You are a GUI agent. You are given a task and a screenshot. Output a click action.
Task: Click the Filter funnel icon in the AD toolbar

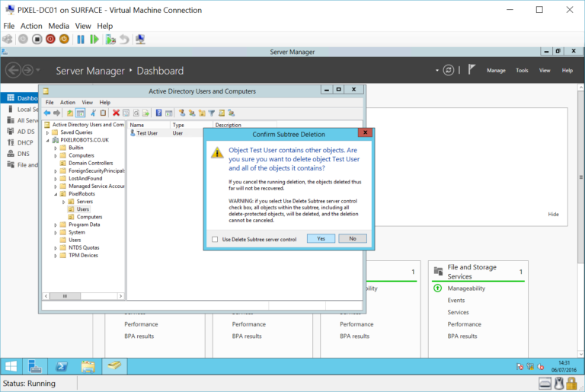tap(212, 113)
